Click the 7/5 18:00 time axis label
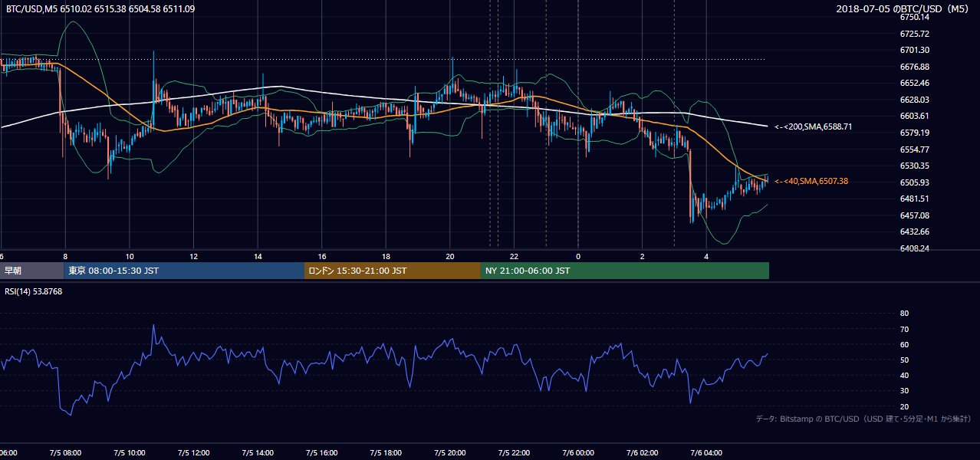Image resolution: width=980 pixels, height=460 pixels. [386, 453]
